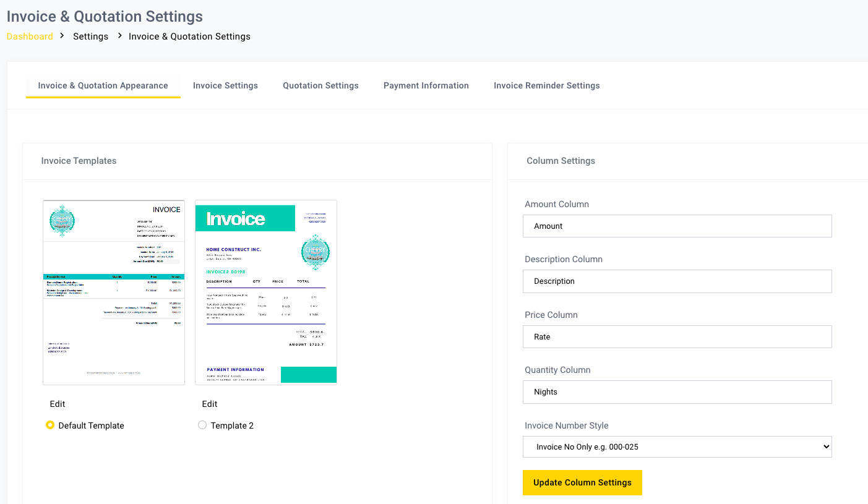Viewport: 868px width, 504px height.
Task: Switch to the Payment Information tab
Action: tap(426, 85)
